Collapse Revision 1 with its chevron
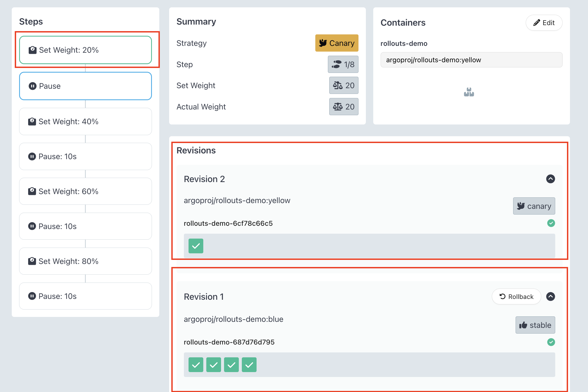 click(550, 297)
